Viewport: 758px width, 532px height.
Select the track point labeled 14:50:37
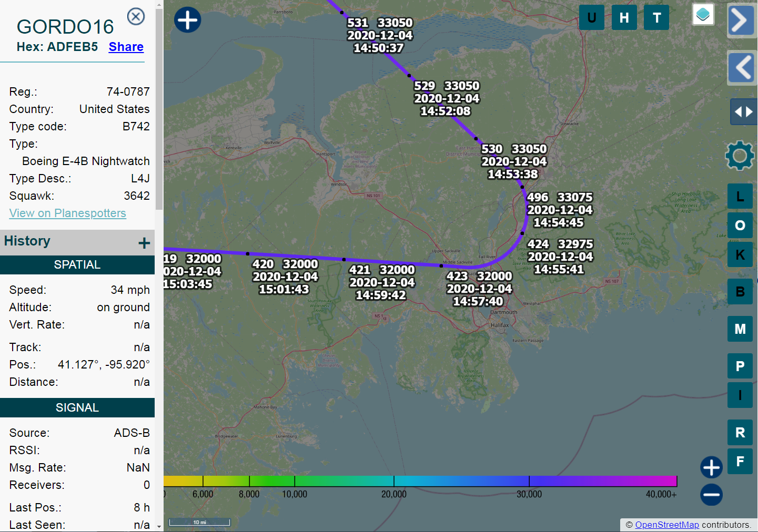(x=342, y=12)
